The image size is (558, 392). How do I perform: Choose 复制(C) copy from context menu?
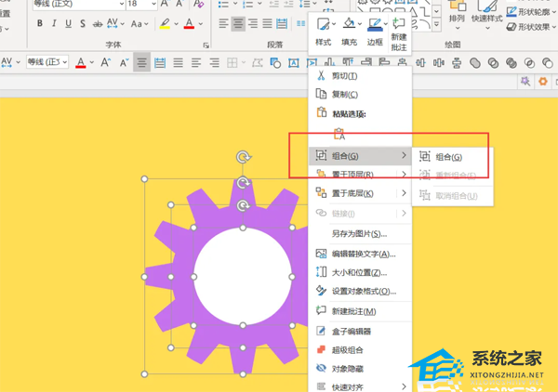tap(360, 94)
